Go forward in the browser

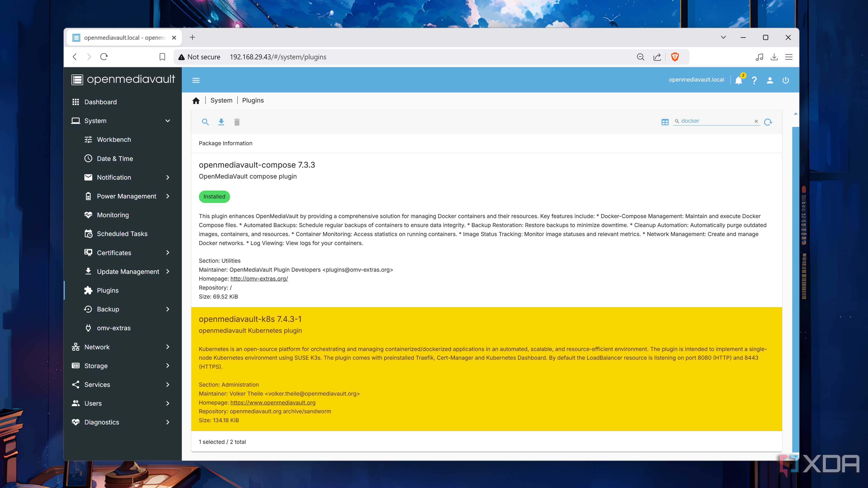(89, 57)
